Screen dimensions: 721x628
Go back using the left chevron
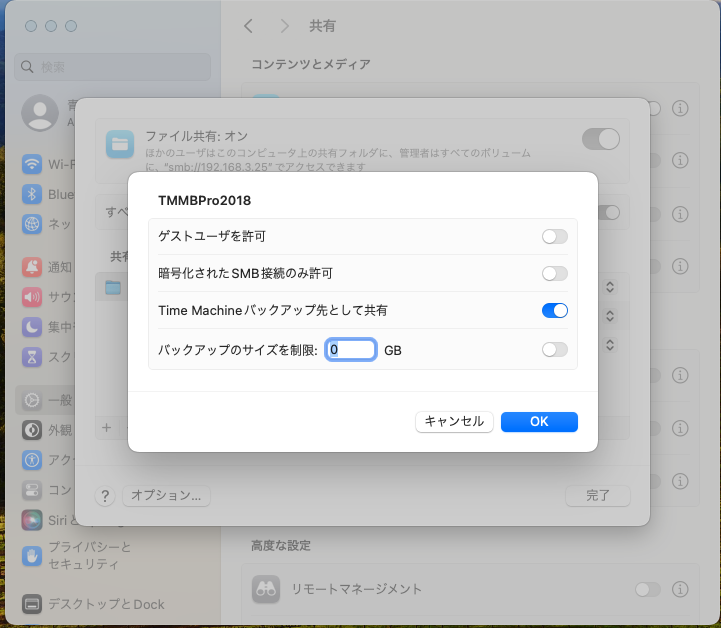click(249, 26)
